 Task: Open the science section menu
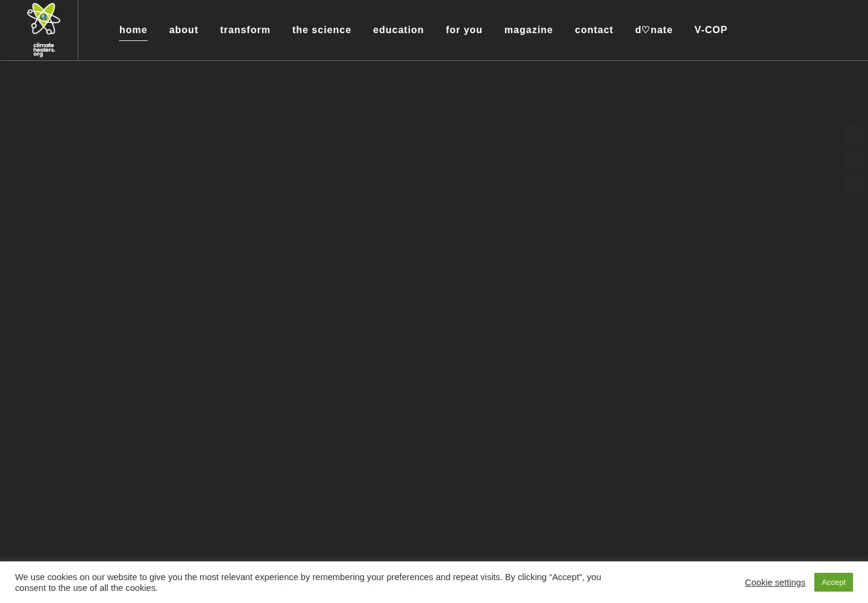coord(322,30)
